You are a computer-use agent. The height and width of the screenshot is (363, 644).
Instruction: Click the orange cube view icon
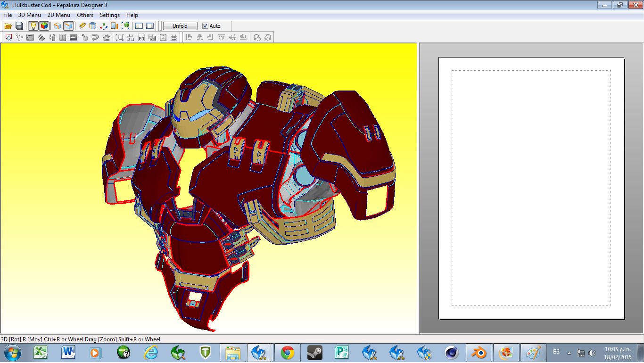(x=58, y=26)
